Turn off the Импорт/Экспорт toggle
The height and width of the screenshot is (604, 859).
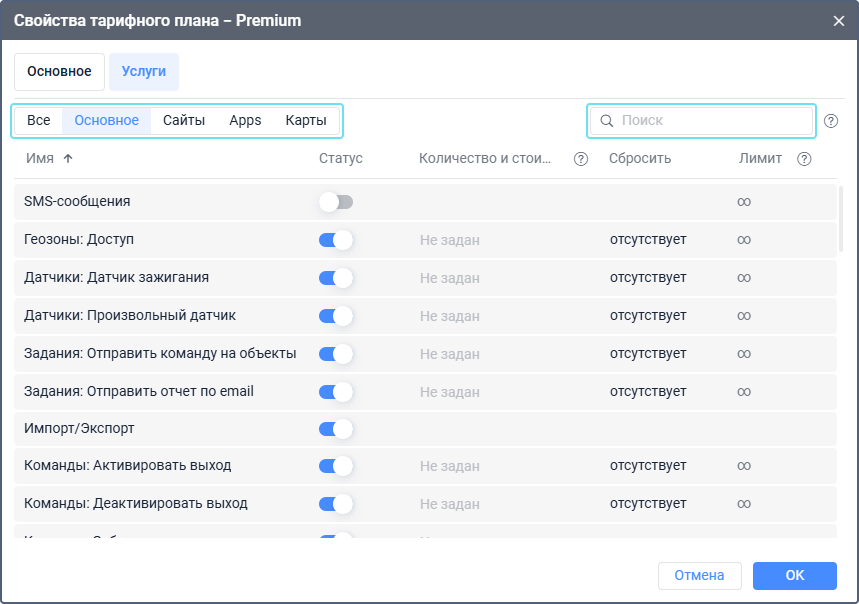click(336, 429)
